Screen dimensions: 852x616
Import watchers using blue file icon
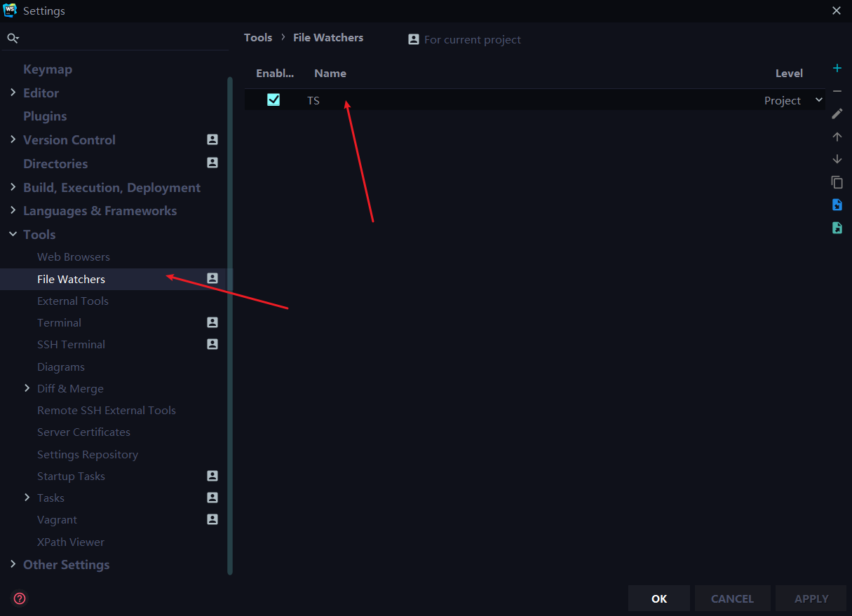pos(837,205)
